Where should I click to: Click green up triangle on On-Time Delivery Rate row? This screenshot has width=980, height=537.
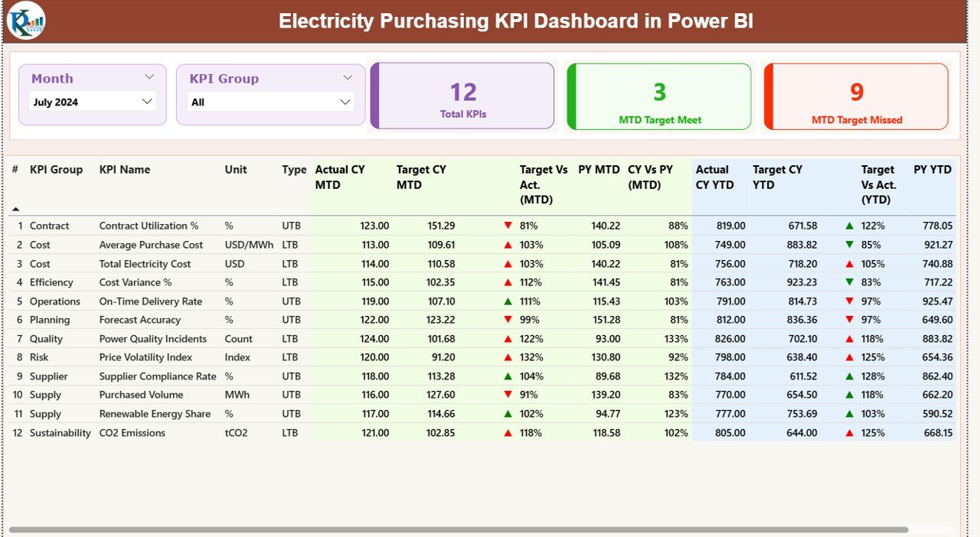point(507,301)
